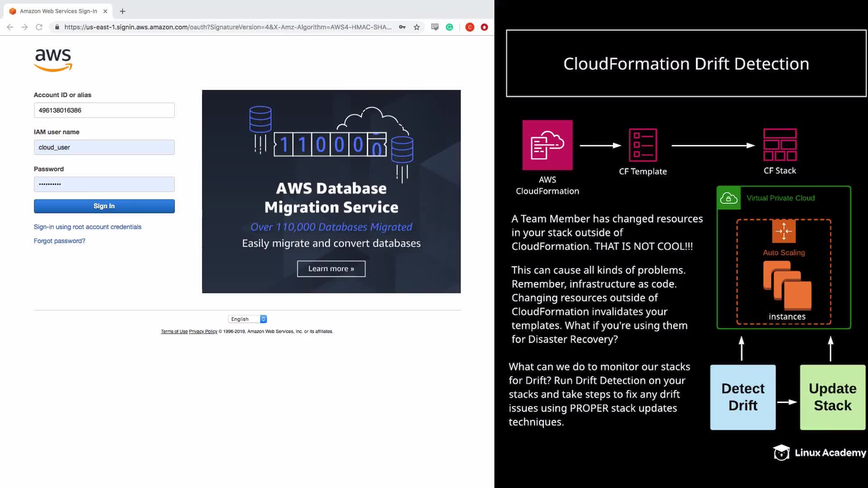Reload the page with refresh icon
The height and width of the screenshot is (488, 868).
tap(39, 27)
